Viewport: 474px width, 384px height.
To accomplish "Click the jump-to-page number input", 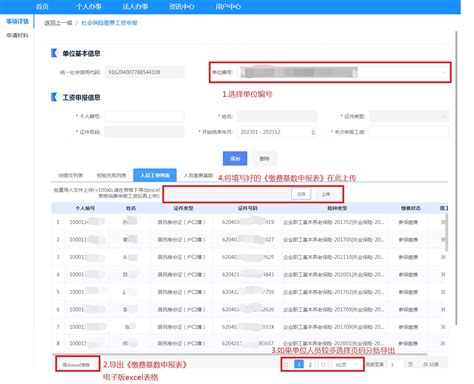I will click(395, 365).
